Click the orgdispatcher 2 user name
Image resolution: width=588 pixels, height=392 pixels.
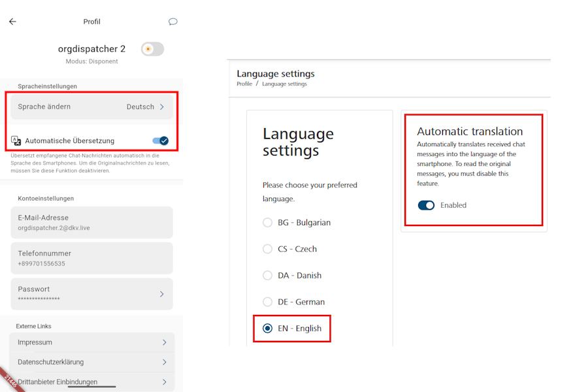[x=92, y=49]
